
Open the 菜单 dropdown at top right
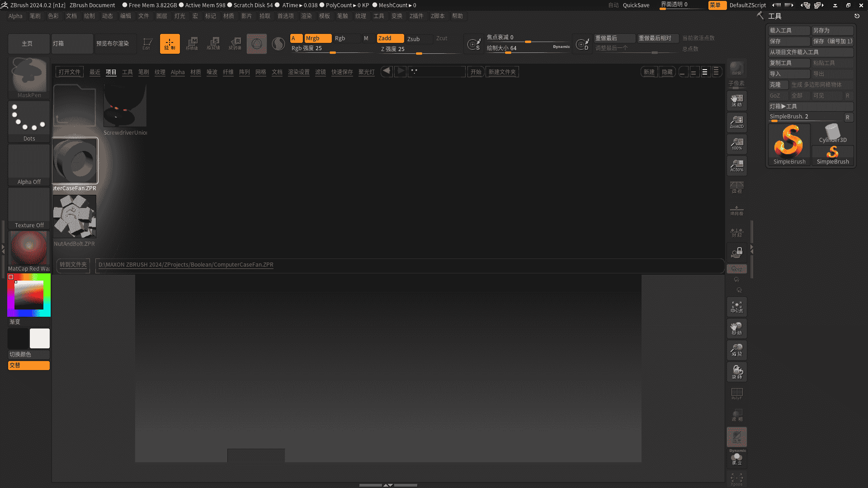coord(717,5)
